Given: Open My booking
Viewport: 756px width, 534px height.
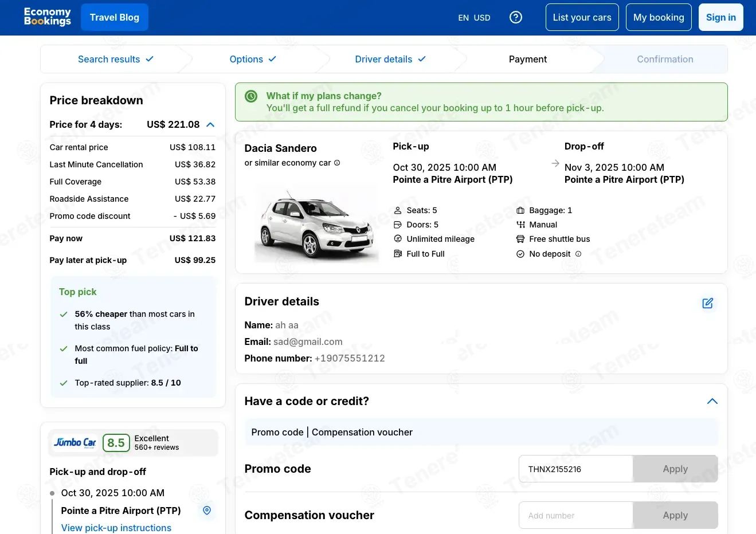Looking at the screenshot, I should click(659, 17).
